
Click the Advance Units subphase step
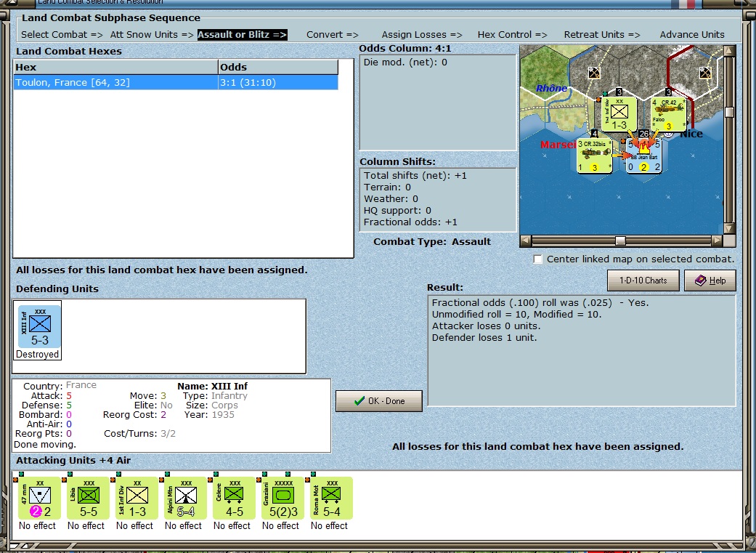pyautogui.click(x=692, y=35)
